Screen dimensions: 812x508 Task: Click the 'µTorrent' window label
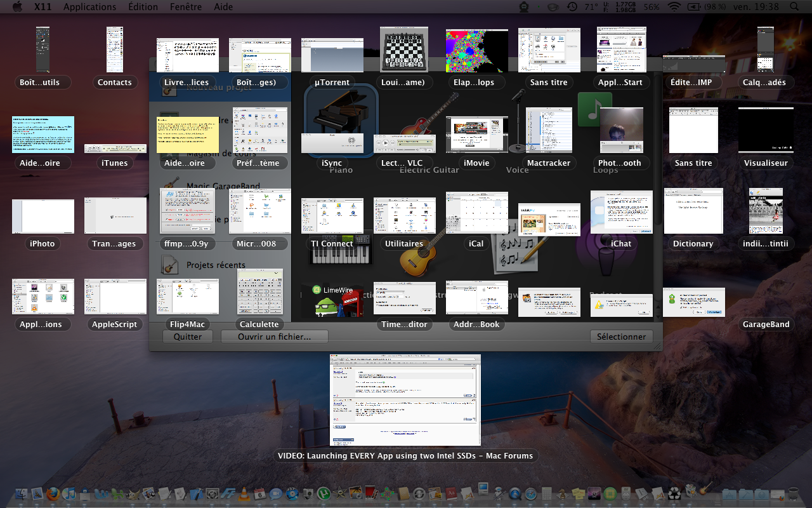[x=332, y=83]
